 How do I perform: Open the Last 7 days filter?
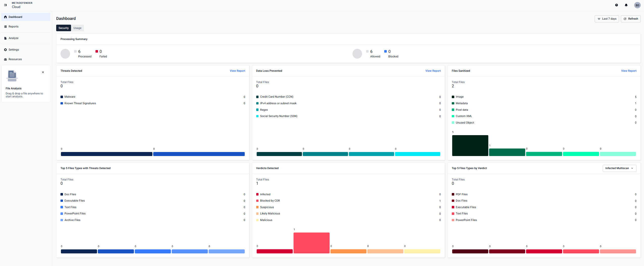(606, 19)
